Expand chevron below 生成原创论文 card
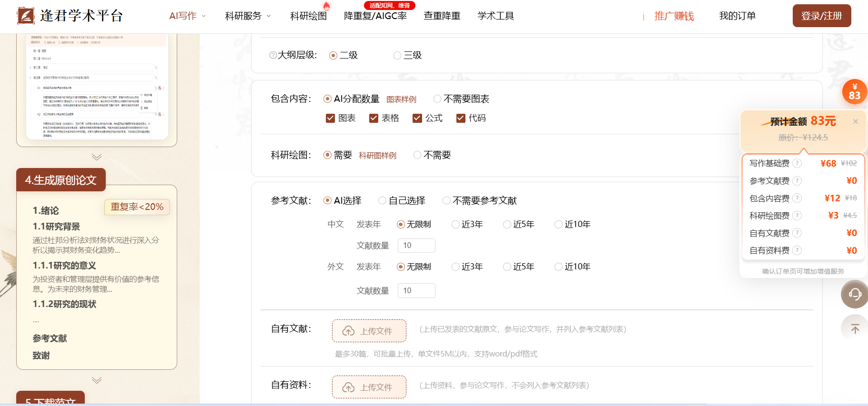The height and width of the screenshot is (406, 868). (97, 380)
